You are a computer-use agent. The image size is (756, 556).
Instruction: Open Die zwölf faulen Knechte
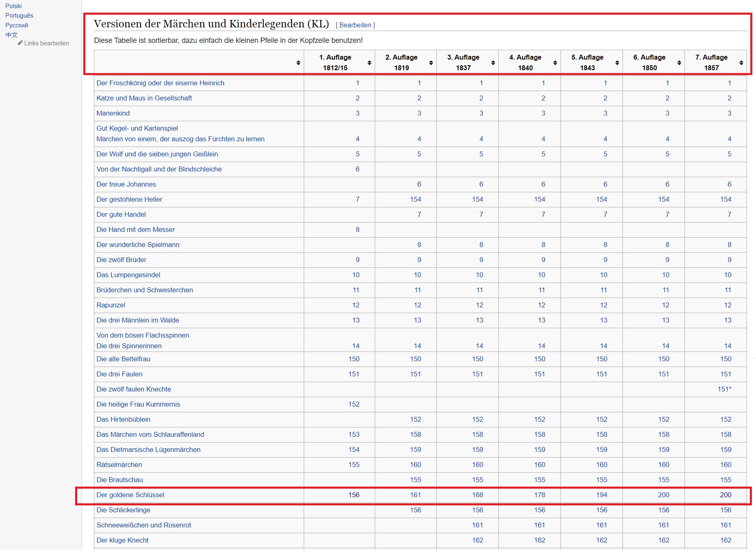pyautogui.click(x=134, y=389)
